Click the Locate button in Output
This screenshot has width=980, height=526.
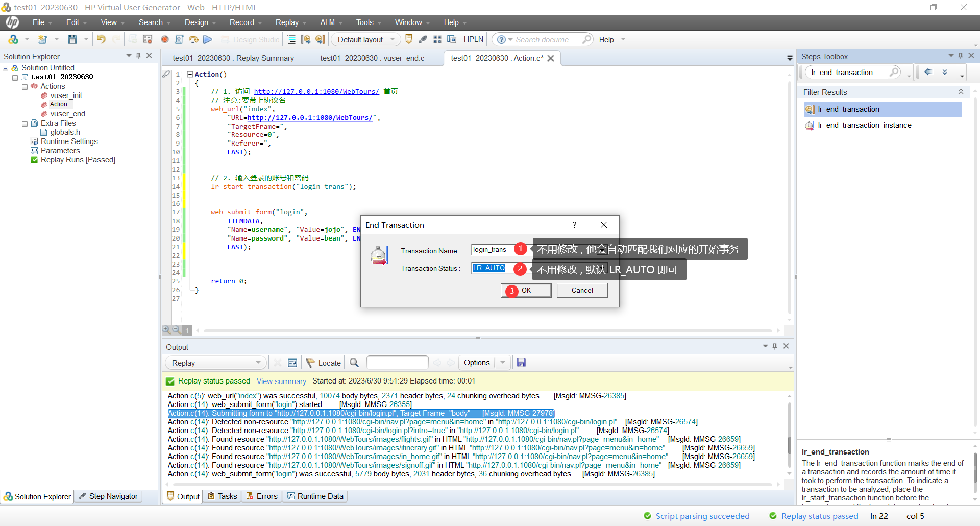(324, 363)
